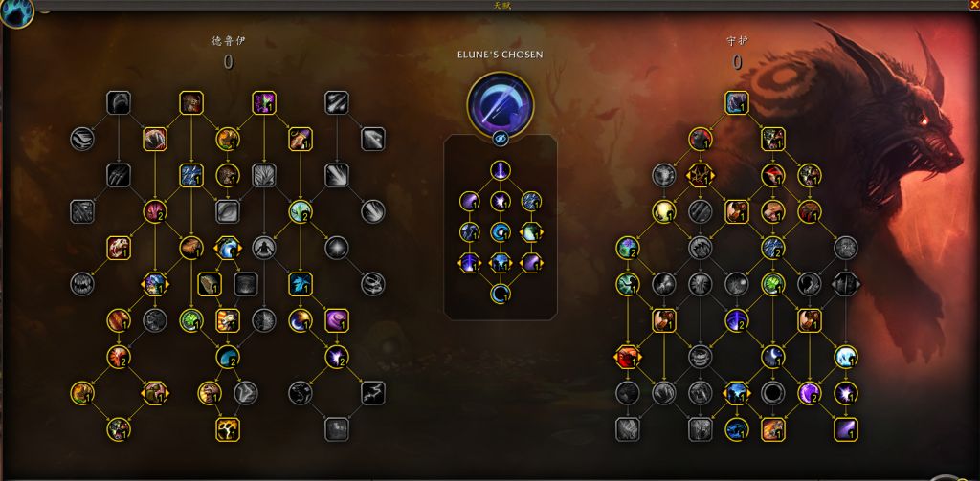Select the orange cracked-paw talent in Druid tree
The image size is (980, 481).
click(x=228, y=429)
